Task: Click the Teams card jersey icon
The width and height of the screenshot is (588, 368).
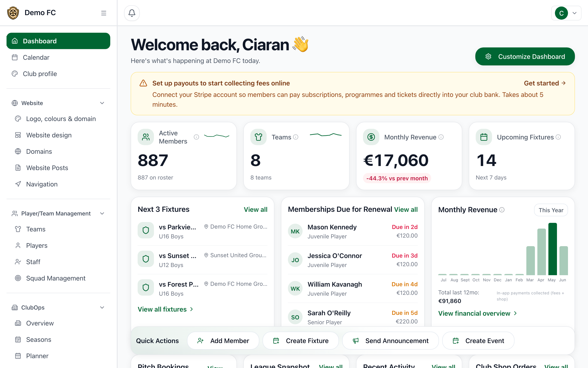Action: point(258,137)
